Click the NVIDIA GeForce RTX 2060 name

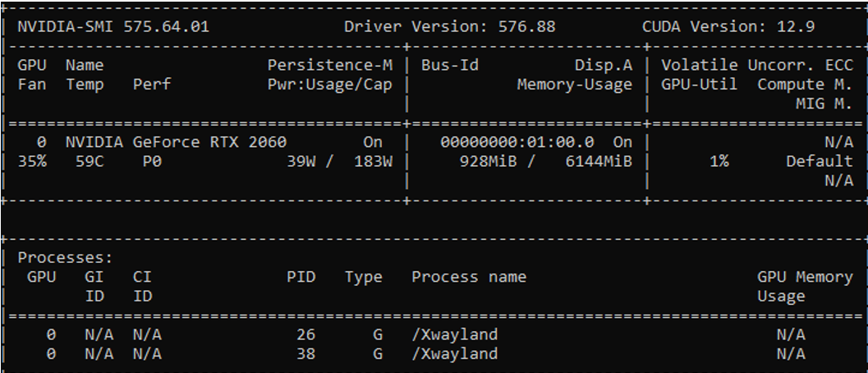(176, 142)
